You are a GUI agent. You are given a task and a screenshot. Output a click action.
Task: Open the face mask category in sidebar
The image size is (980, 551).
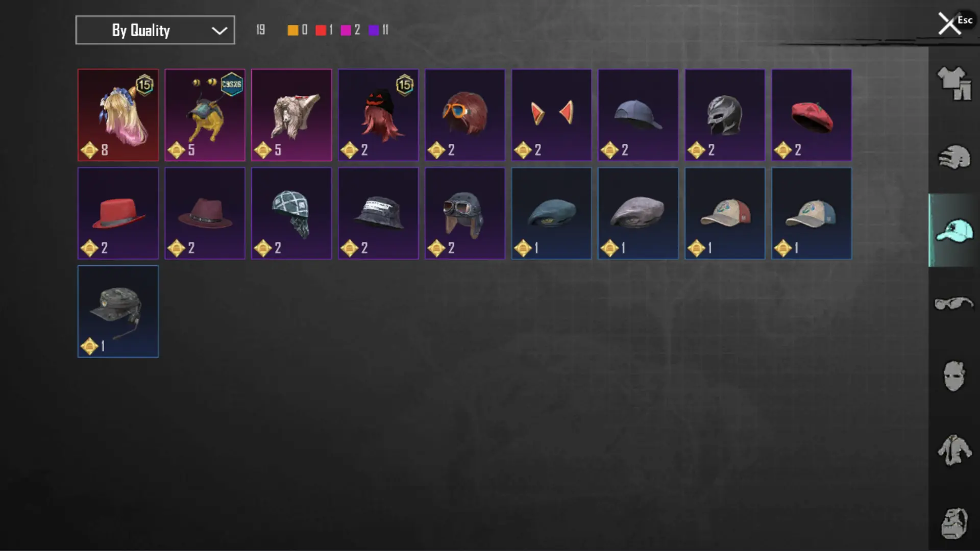pos(954,376)
